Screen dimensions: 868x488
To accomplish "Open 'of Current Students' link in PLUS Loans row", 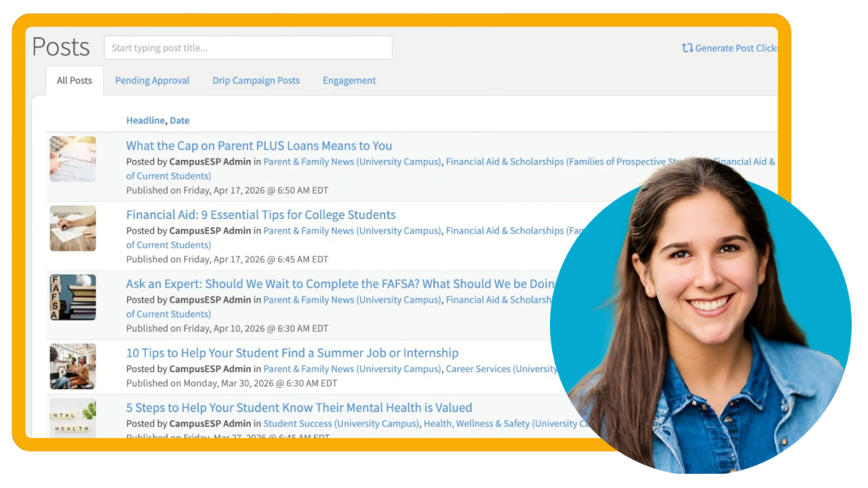I will tap(168, 176).
